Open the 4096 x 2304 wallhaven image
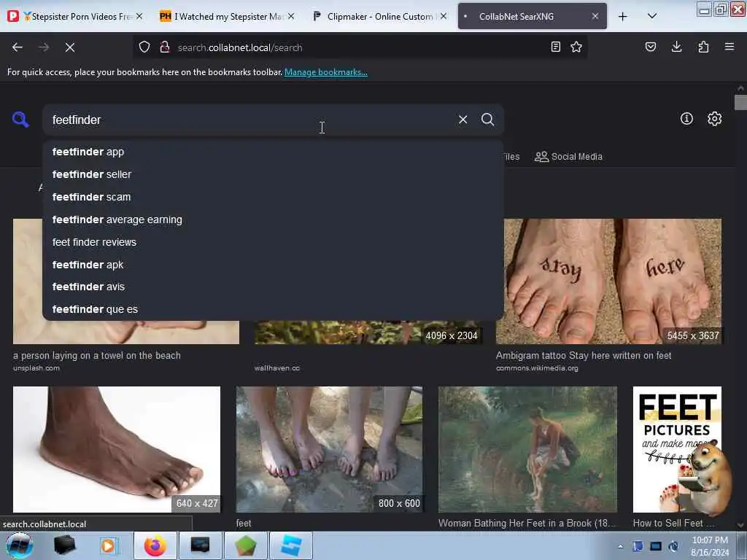 click(x=367, y=332)
